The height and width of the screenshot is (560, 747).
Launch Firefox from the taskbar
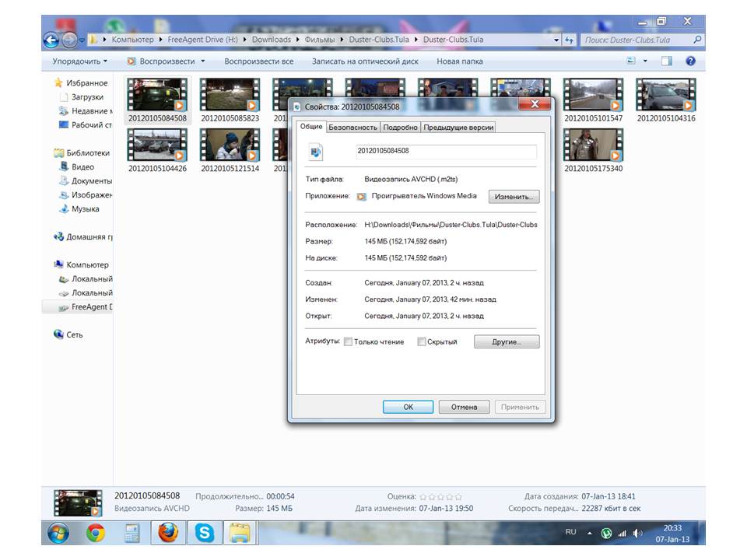(167, 533)
